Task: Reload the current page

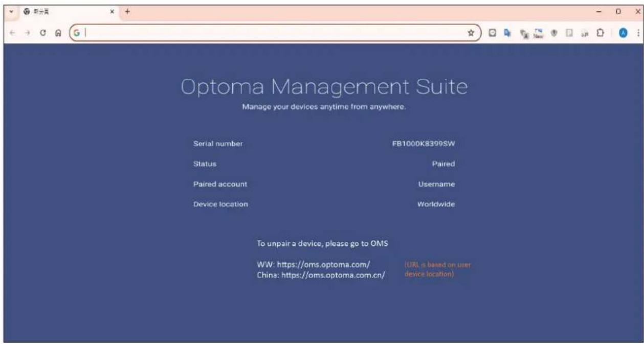Action: pyautogui.click(x=44, y=32)
